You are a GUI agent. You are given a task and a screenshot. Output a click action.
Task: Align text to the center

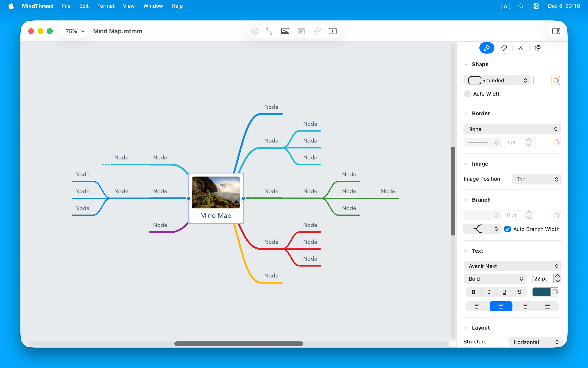click(501, 306)
